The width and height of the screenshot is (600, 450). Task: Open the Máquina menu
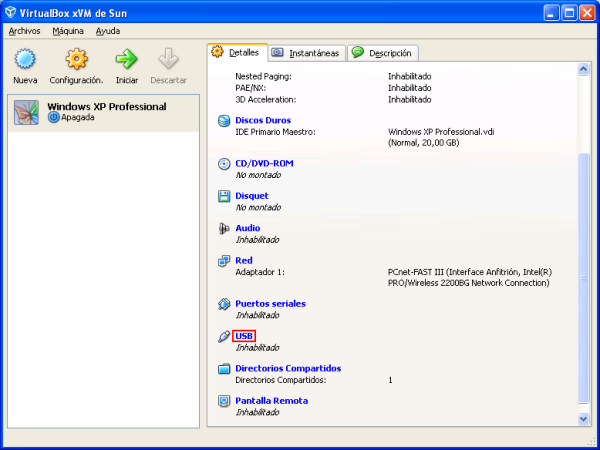click(68, 31)
